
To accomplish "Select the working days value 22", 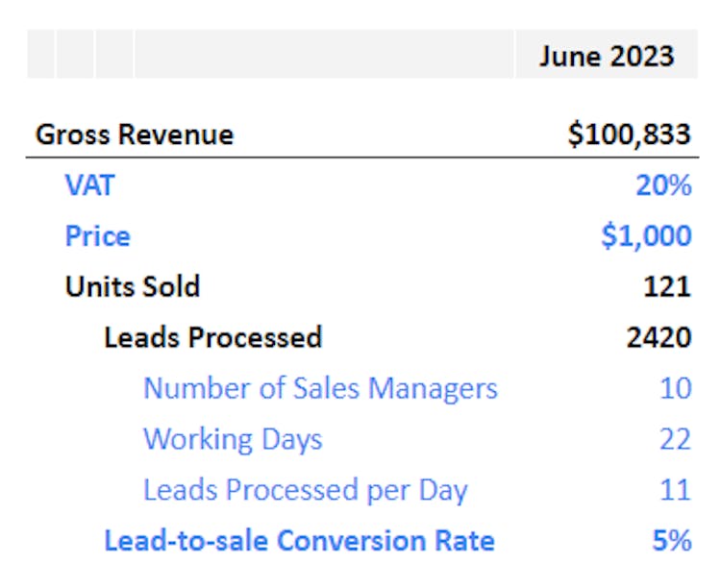I will point(675,439).
